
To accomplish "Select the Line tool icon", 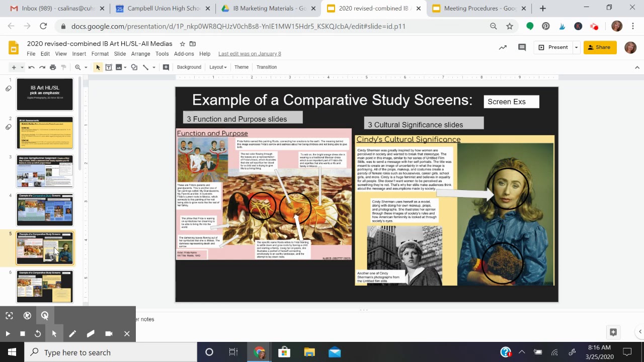I will pyautogui.click(x=145, y=67).
